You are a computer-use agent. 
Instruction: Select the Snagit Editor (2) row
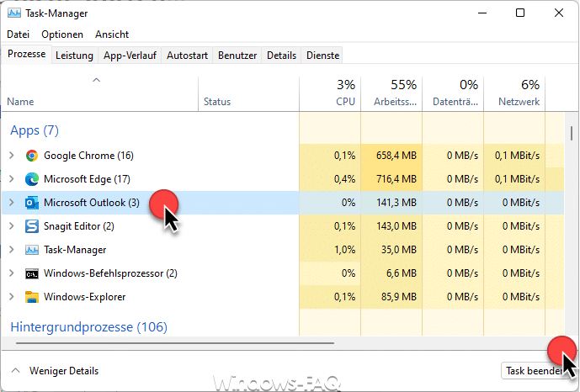pyautogui.click(x=283, y=226)
